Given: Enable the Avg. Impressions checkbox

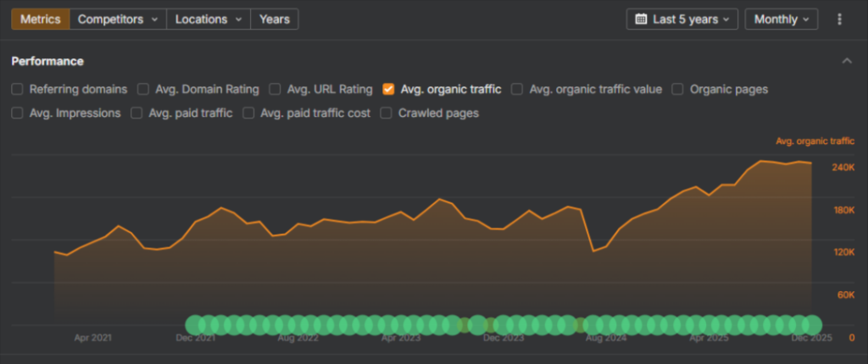Looking at the screenshot, I should [x=18, y=113].
